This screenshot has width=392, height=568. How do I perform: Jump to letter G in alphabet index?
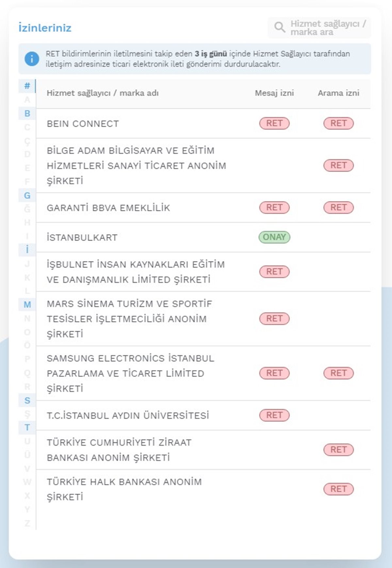27,196
